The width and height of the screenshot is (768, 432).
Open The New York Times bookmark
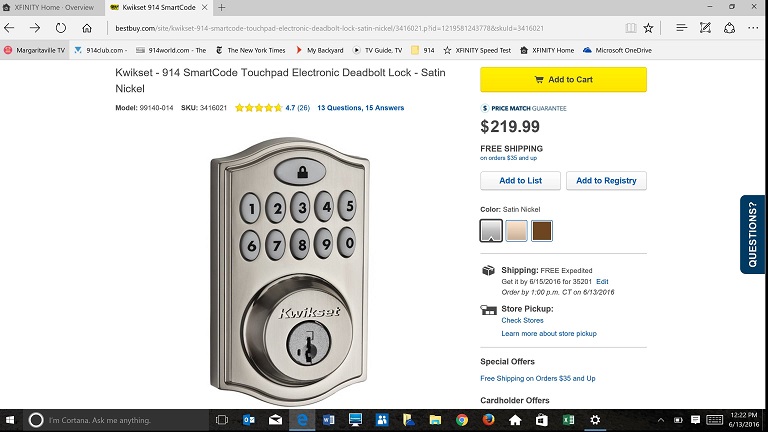point(251,50)
